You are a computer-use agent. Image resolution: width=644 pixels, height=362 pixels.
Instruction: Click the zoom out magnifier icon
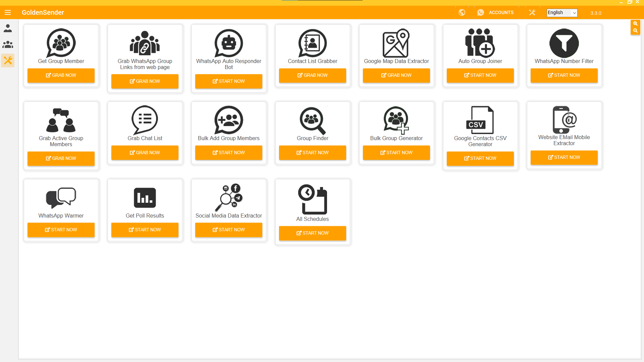pyautogui.click(x=635, y=31)
